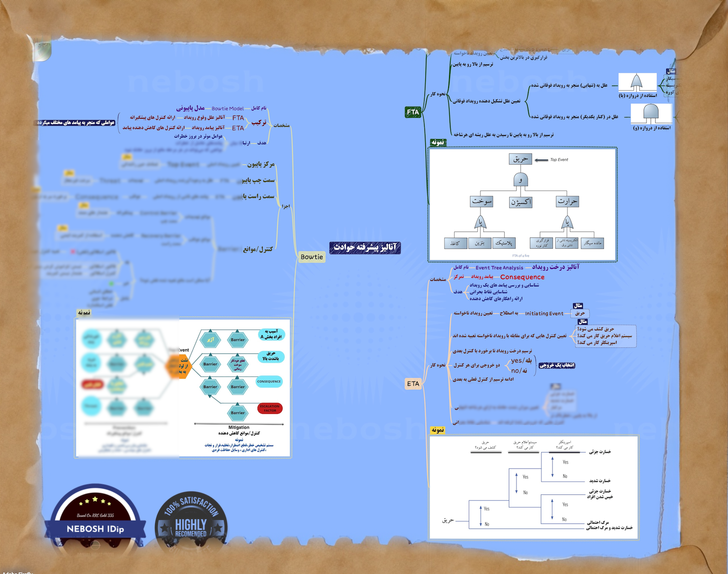Click the red ESCALATION FACTOR shape
Image resolution: width=728 pixels, height=574 pixels.
point(270,408)
